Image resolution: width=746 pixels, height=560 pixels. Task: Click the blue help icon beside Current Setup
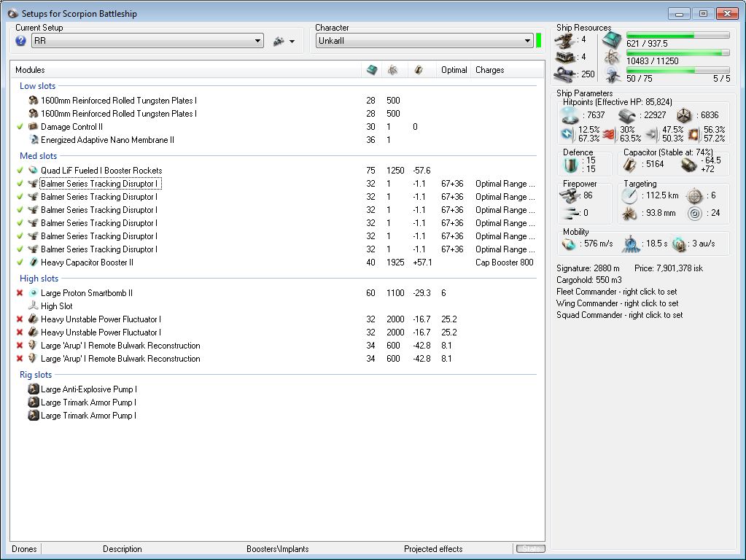point(20,42)
